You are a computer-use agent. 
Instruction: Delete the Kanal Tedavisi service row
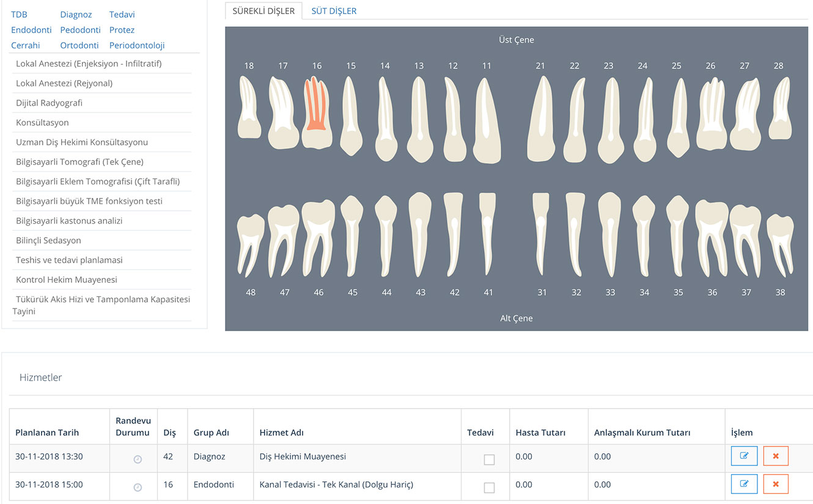(x=776, y=484)
